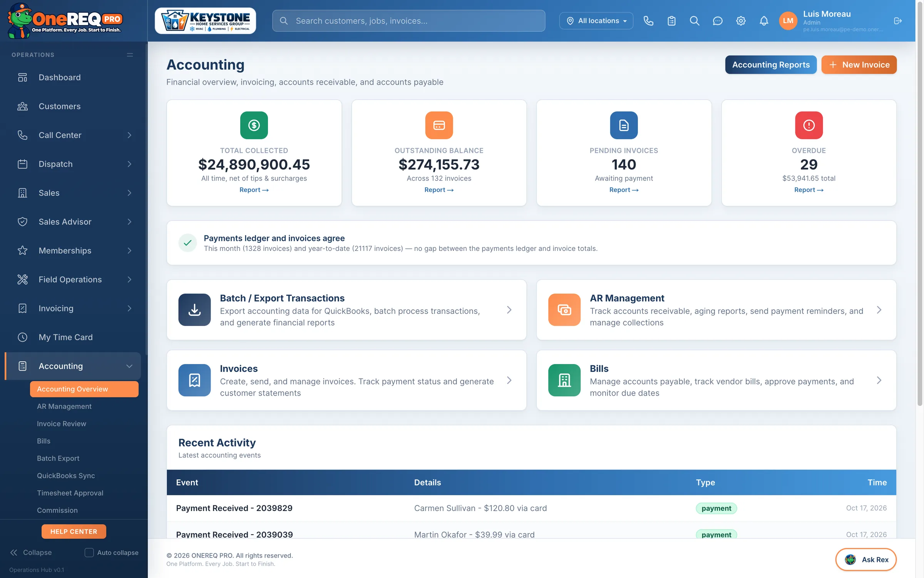Screen dimensions: 924x578
Task: Open the chat messages icon
Action: click(x=718, y=21)
